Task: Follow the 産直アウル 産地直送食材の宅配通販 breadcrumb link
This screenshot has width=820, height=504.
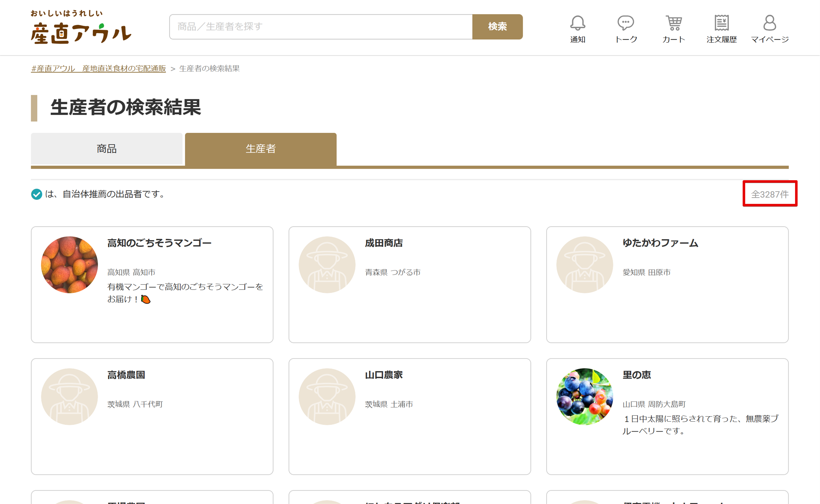Action: pos(98,69)
